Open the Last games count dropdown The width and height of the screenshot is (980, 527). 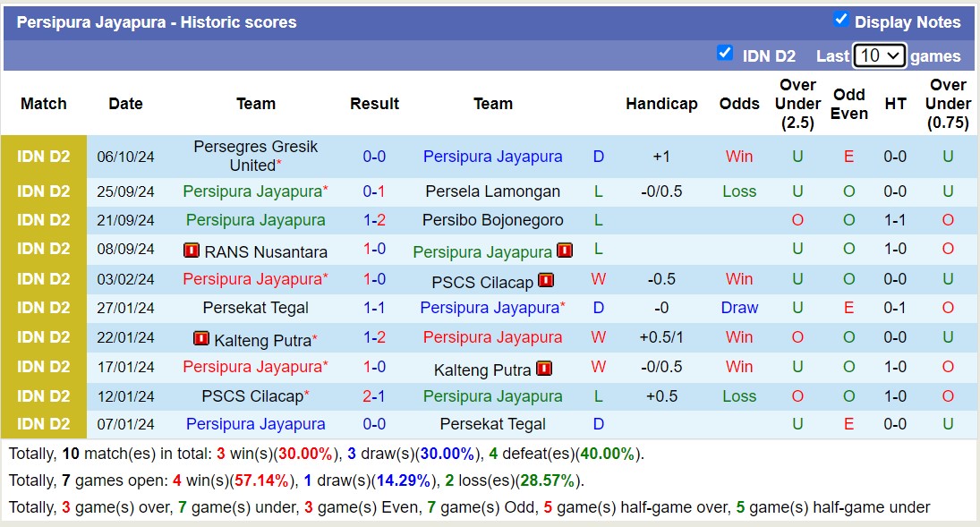click(880, 55)
